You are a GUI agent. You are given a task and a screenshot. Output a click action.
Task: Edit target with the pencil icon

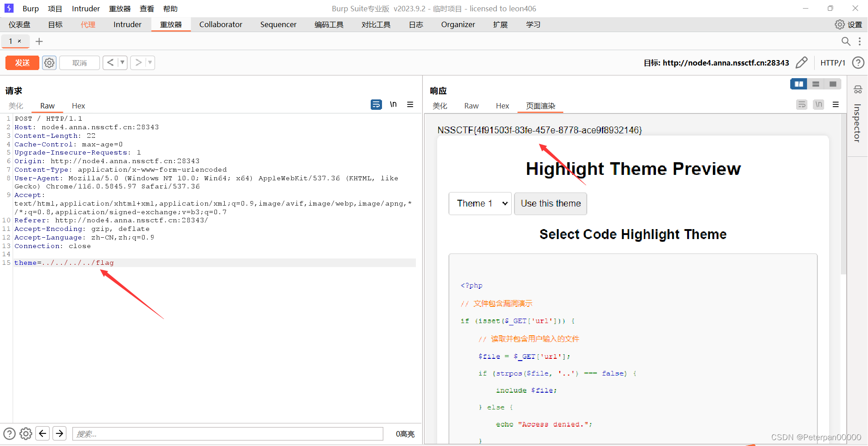802,62
